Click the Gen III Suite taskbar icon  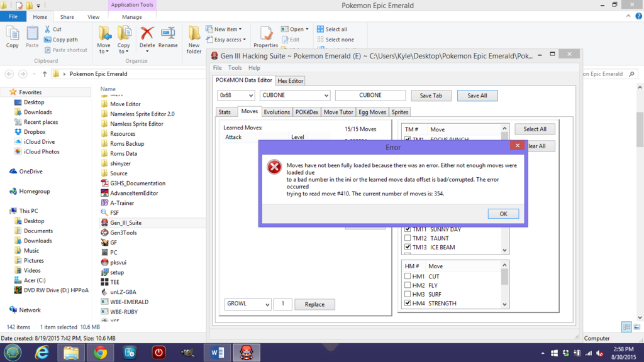pyautogui.click(x=247, y=353)
